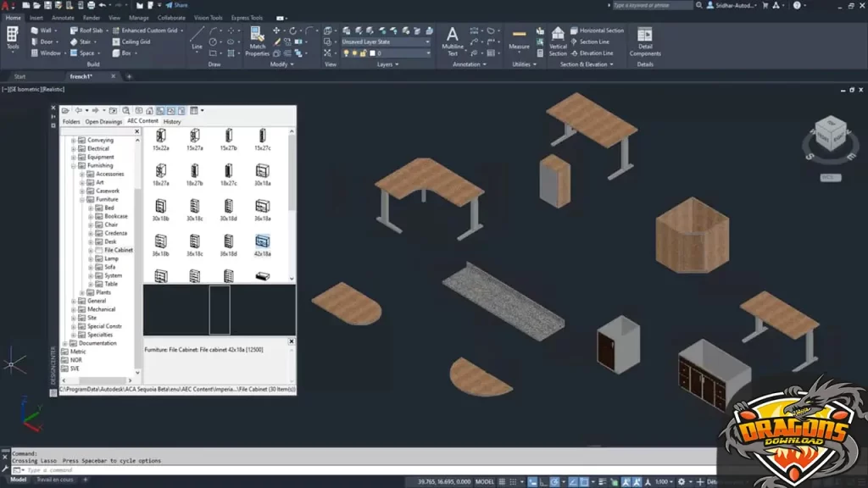Select the Line drawing tool
The image size is (868, 488).
(197, 39)
